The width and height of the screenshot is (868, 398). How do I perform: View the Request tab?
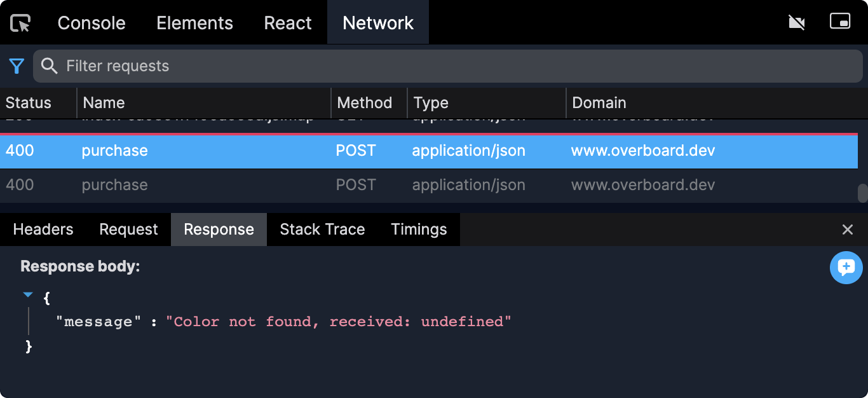(x=128, y=230)
